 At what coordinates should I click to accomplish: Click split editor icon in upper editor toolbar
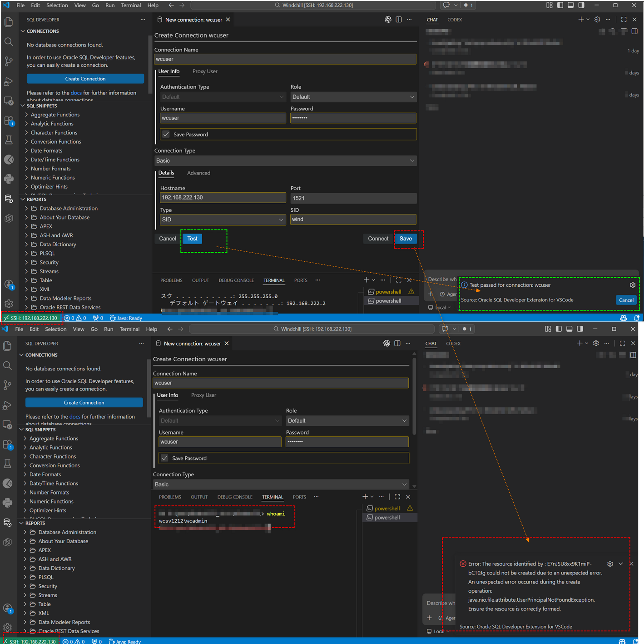398,20
